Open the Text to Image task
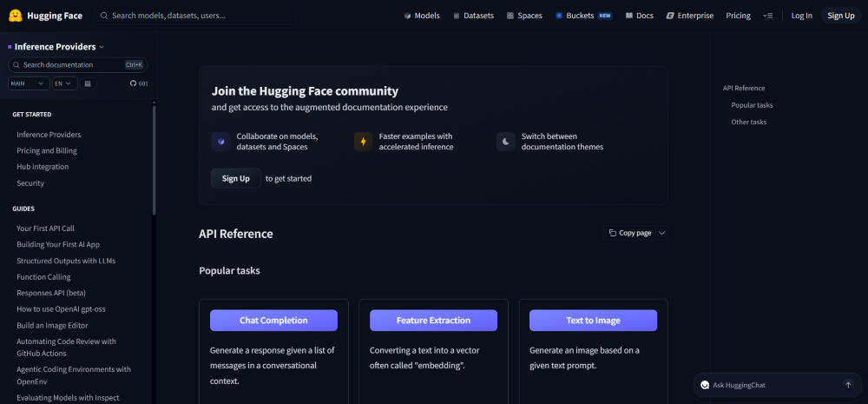868x404 pixels. tap(593, 321)
